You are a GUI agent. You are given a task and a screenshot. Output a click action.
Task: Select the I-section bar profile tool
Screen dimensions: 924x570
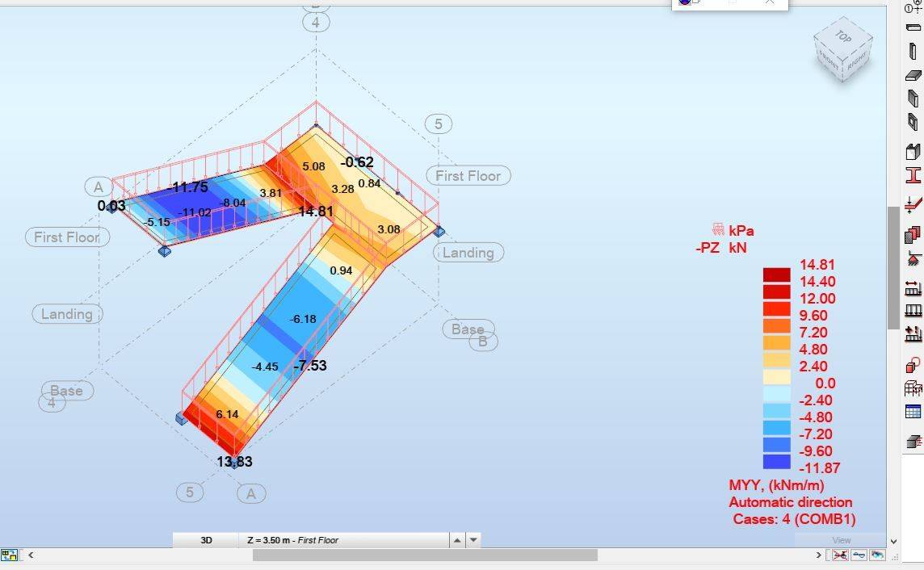coord(913,175)
